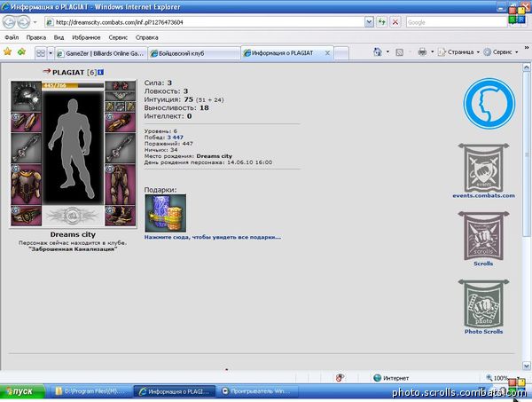Switch to the Бойцовский клуб tab
Screen dimensions: 532x402
[x=194, y=53]
